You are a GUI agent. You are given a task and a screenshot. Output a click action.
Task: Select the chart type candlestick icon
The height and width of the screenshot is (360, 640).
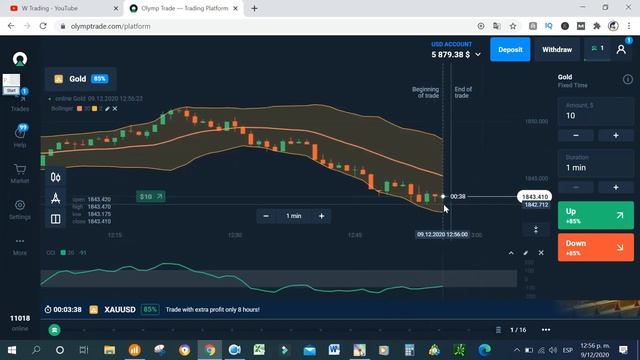point(56,177)
